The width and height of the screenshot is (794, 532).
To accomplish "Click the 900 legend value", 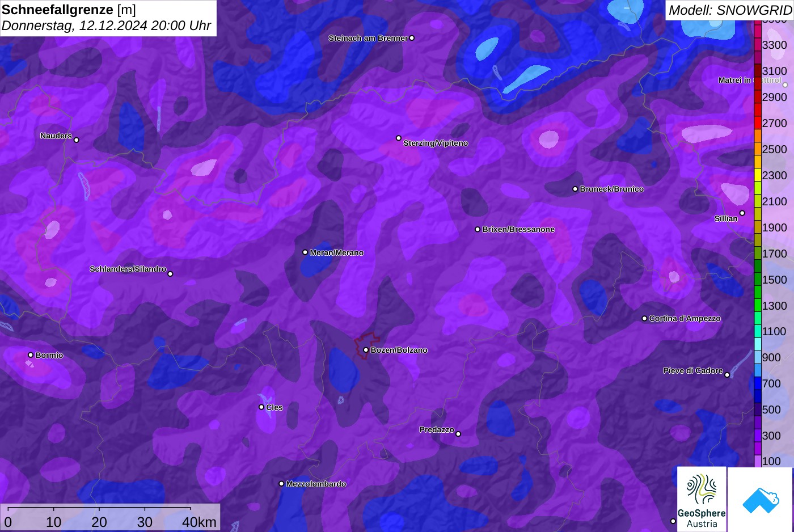I will coord(771,357).
